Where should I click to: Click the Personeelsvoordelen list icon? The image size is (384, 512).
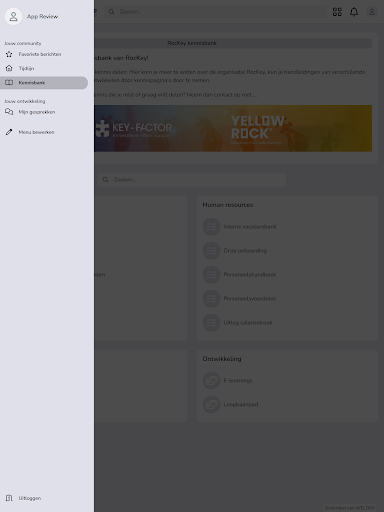211,299
